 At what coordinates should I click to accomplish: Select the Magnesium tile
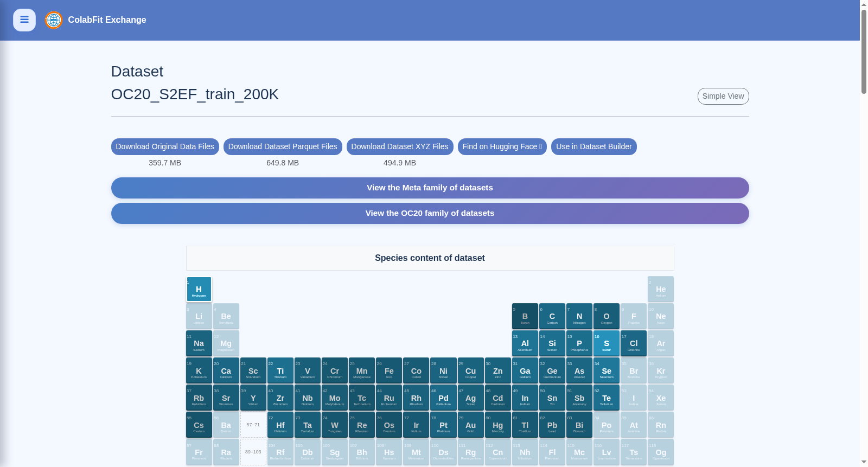226,343
